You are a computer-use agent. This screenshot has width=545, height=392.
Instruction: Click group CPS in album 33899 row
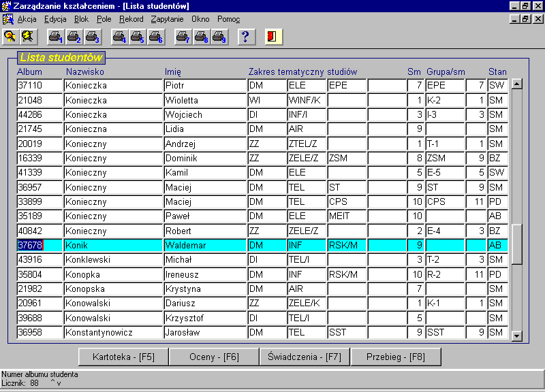445,201
